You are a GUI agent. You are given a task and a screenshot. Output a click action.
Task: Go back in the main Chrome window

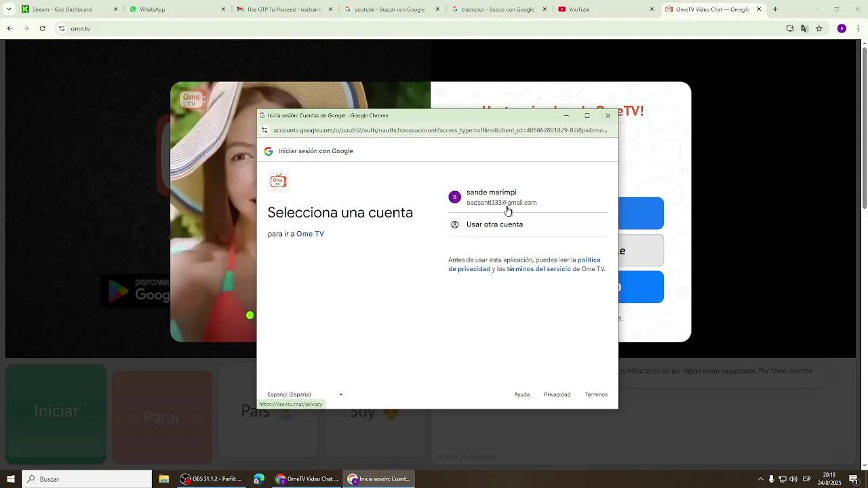tap(9, 28)
